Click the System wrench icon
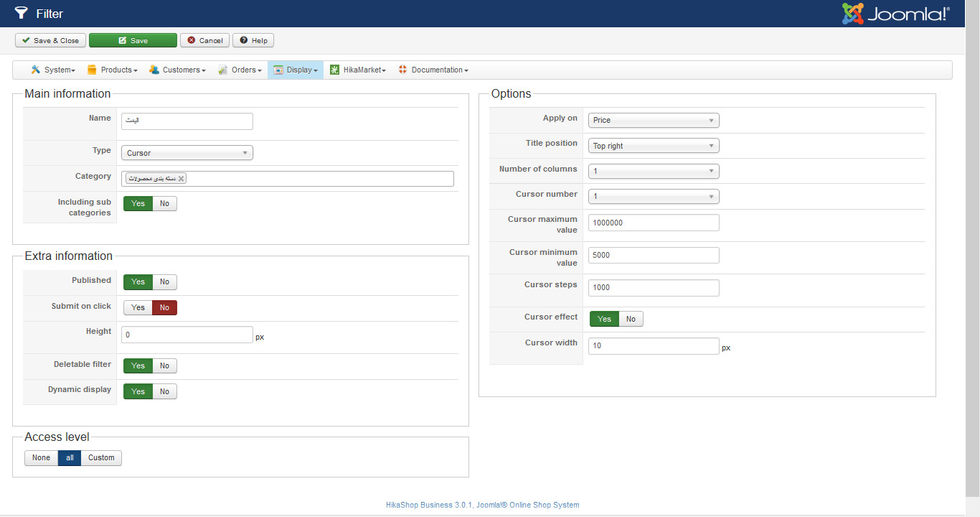The width and height of the screenshot is (980, 517). (x=35, y=70)
